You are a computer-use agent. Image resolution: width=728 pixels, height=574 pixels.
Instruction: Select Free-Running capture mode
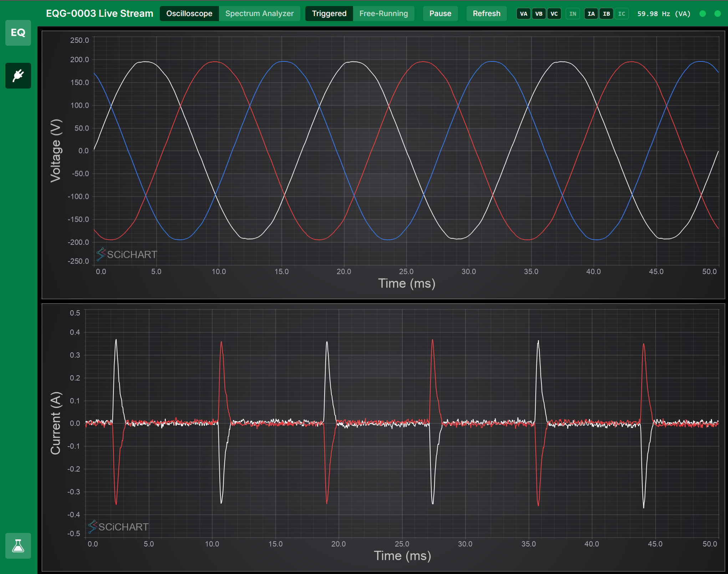pos(383,14)
